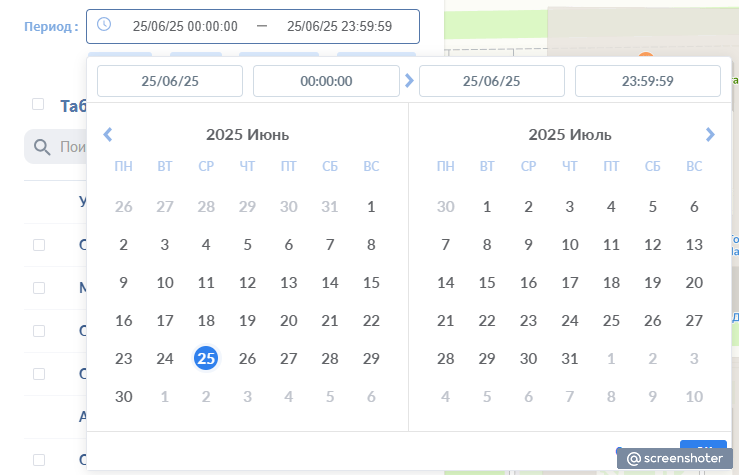Screen dimensions: 739x475
Task: Click the end time field 23:59:59
Action: tap(648, 81)
